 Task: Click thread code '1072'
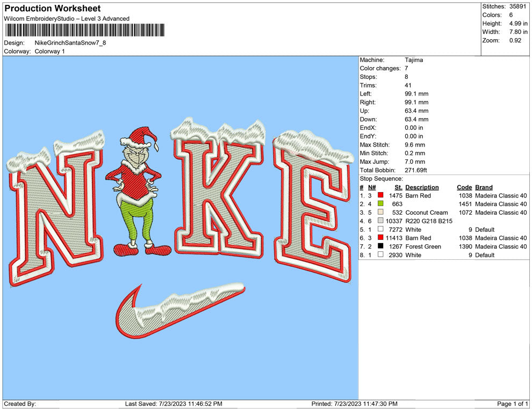465,213
